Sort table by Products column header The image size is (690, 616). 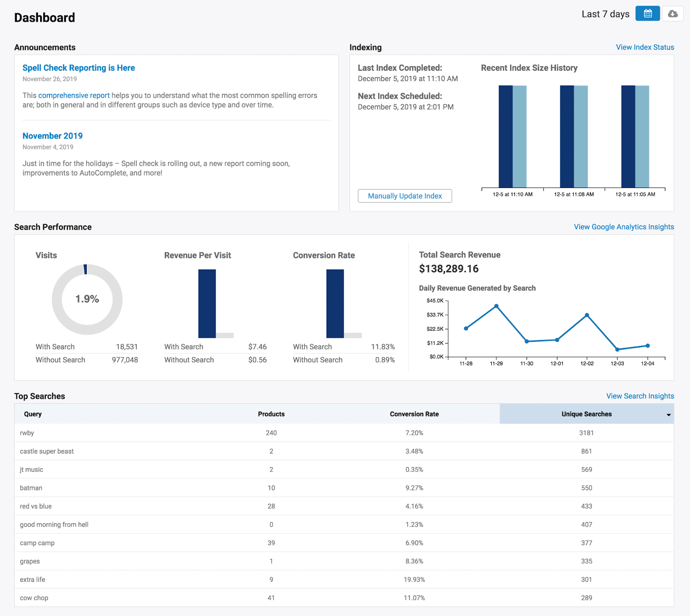pos(271,414)
